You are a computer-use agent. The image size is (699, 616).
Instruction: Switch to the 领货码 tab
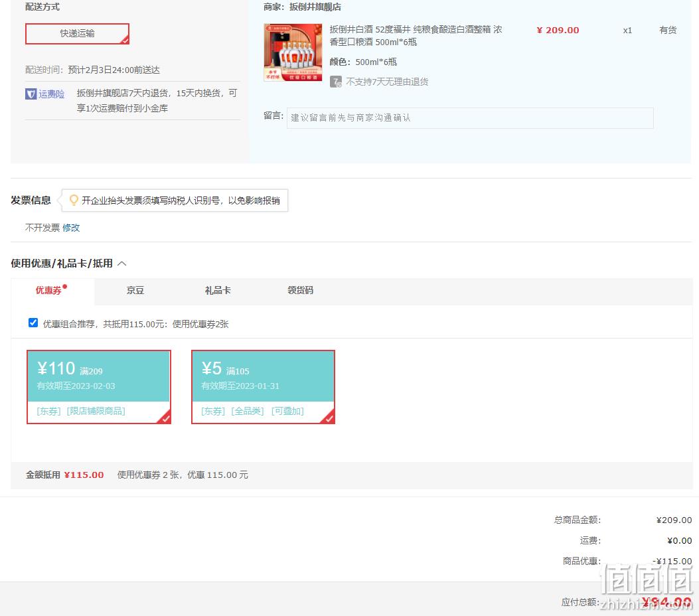[300, 291]
